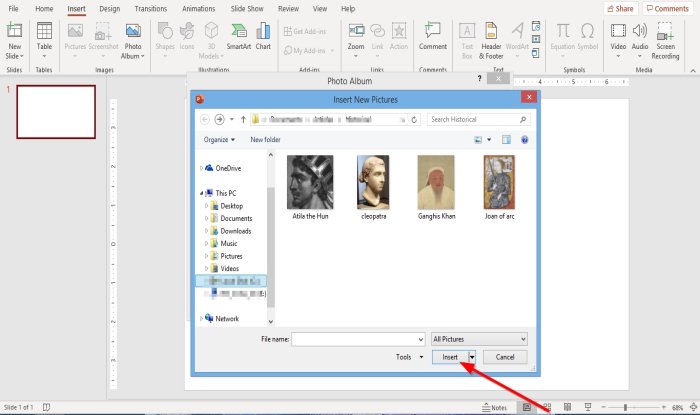Start Slide Show from status bar
This screenshot has width=700, height=415.
coord(588,407)
